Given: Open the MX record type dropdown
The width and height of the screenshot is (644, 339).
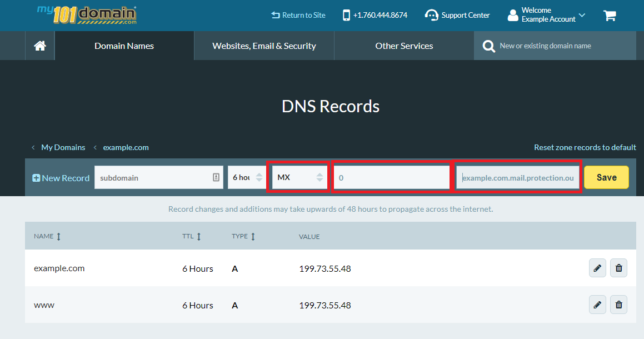Looking at the screenshot, I should 298,176.
